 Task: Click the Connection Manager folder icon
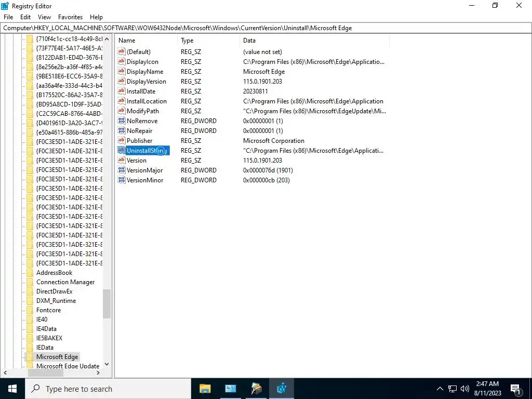click(30, 282)
